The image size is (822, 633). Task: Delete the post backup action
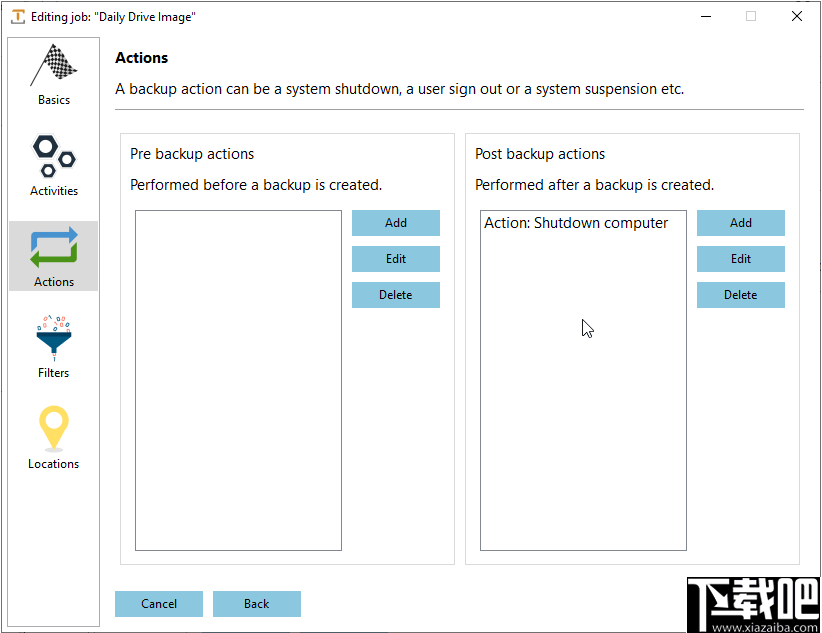click(741, 295)
